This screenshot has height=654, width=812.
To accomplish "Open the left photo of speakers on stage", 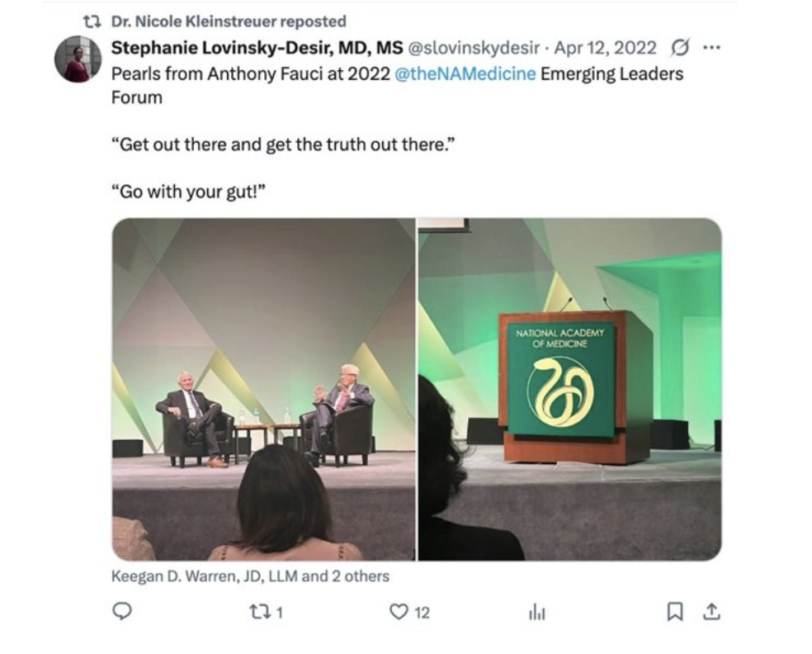I will [263, 389].
